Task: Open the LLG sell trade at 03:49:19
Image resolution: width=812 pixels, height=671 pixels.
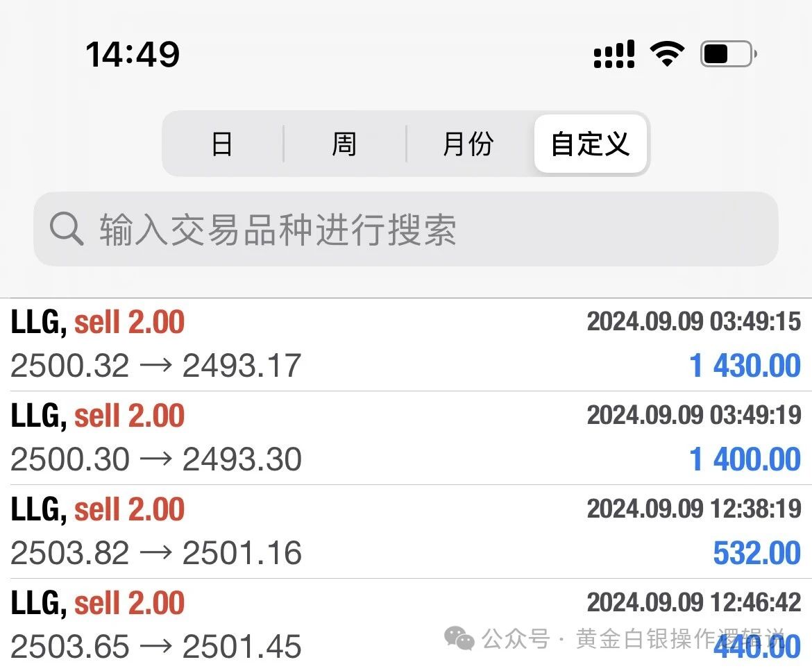Action: (406, 438)
